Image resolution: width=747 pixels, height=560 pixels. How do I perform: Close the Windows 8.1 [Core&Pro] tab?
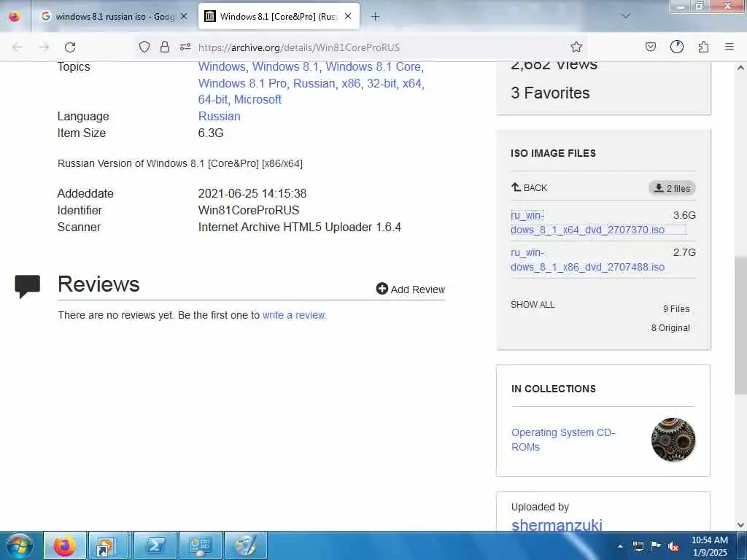[x=348, y=17]
